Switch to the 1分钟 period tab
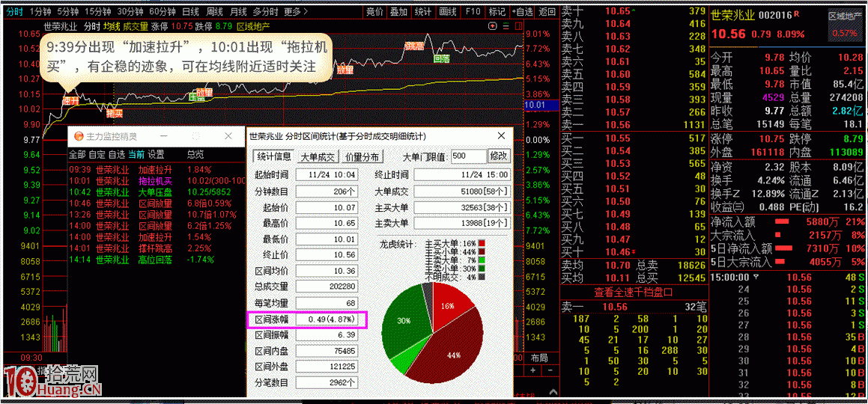The image size is (868, 404). (x=40, y=11)
